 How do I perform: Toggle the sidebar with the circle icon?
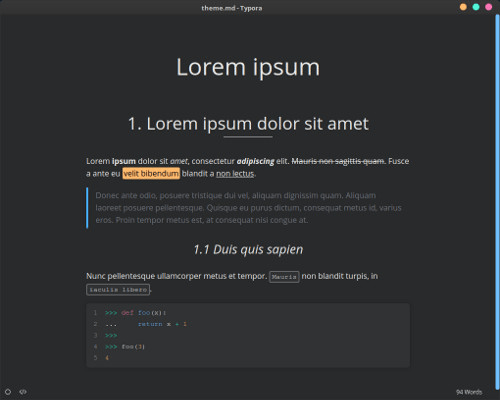pyautogui.click(x=8, y=392)
